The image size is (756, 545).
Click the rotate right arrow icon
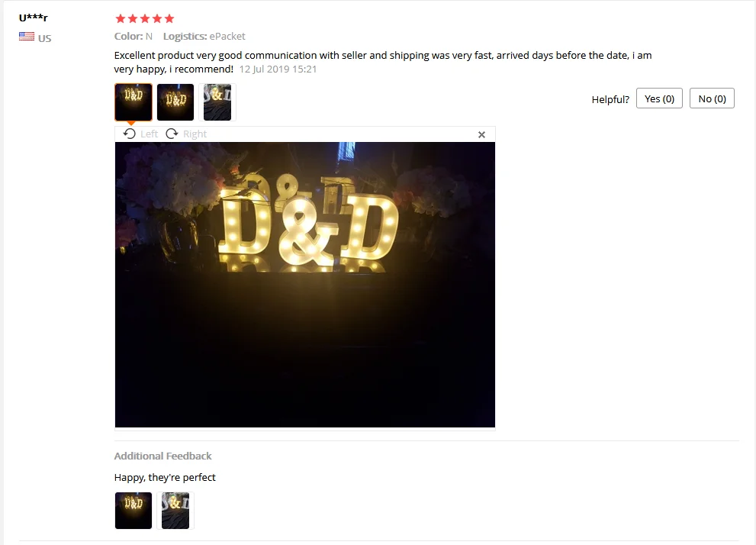(x=172, y=134)
